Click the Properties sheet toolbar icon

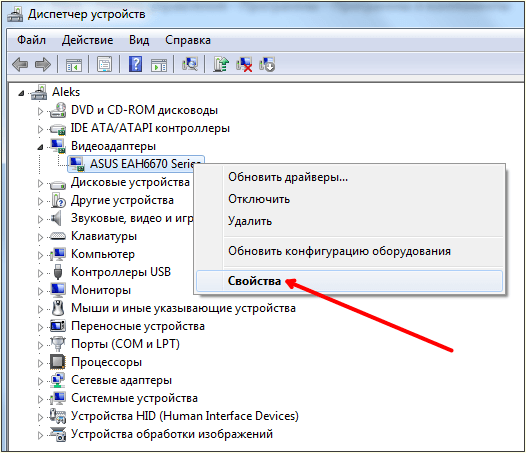[105, 64]
